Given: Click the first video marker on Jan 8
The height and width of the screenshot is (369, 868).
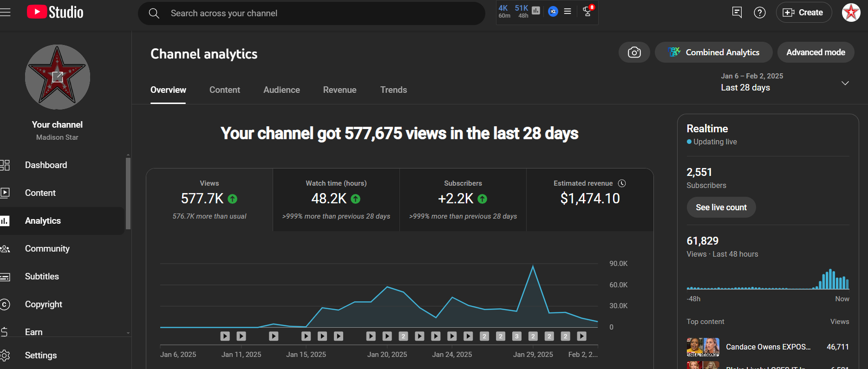Looking at the screenshot, I should point(225,336).
